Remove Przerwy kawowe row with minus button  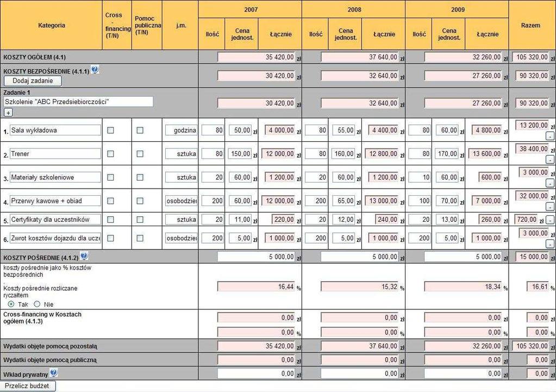[549, 207]
